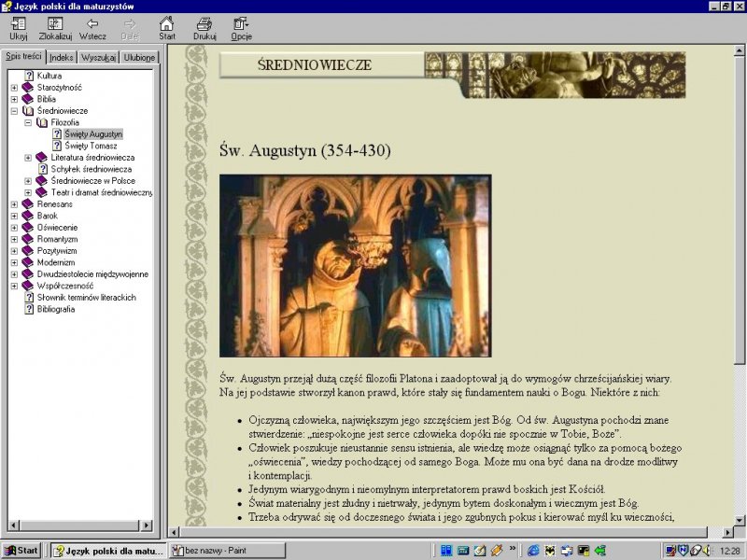Open the Święty Tomasz topic

point(91,146)
